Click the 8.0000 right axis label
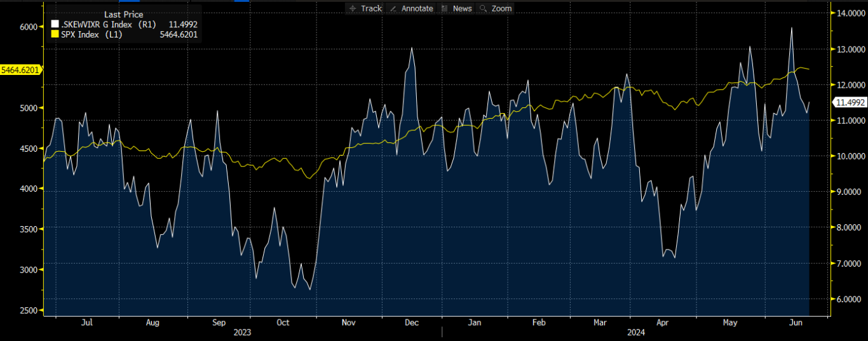The image size is (868, 341). [850, 227]
